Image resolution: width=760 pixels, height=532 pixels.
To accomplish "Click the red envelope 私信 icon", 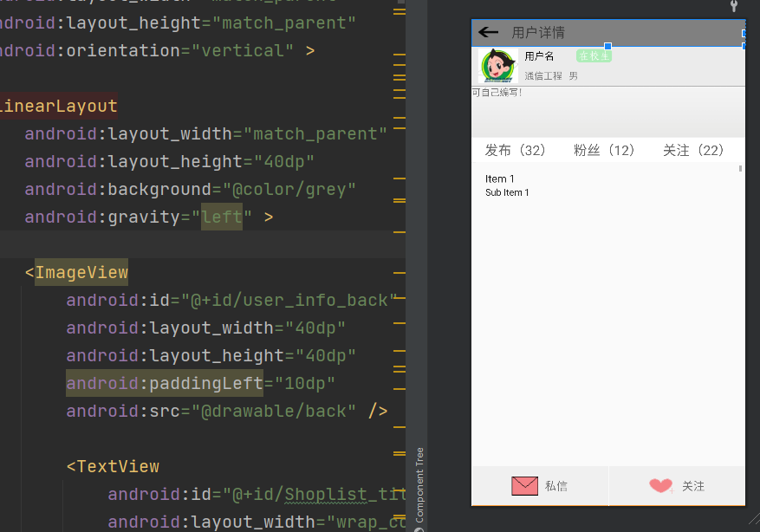I will click(524, 486).
